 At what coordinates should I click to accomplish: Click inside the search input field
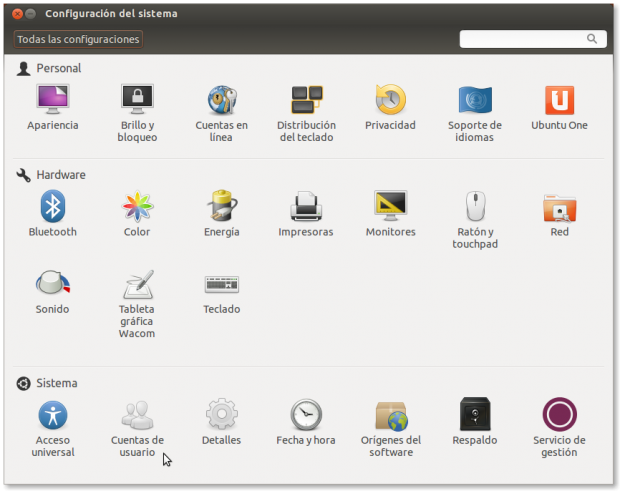533,39
